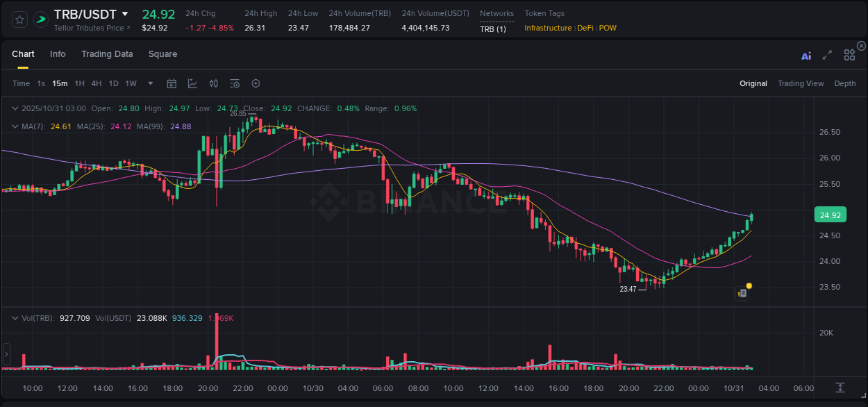Collapse the OHLC info row chevron
The width and height of the screenshot is (868, 407).
tap(15, 108)
